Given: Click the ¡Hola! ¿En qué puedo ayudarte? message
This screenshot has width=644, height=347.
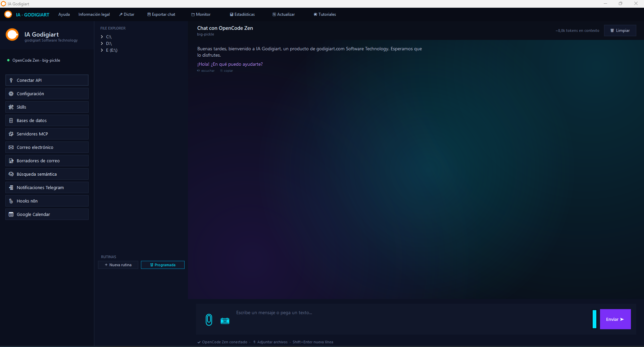Looking at the screenshot, I should click(x=230, y=64).
